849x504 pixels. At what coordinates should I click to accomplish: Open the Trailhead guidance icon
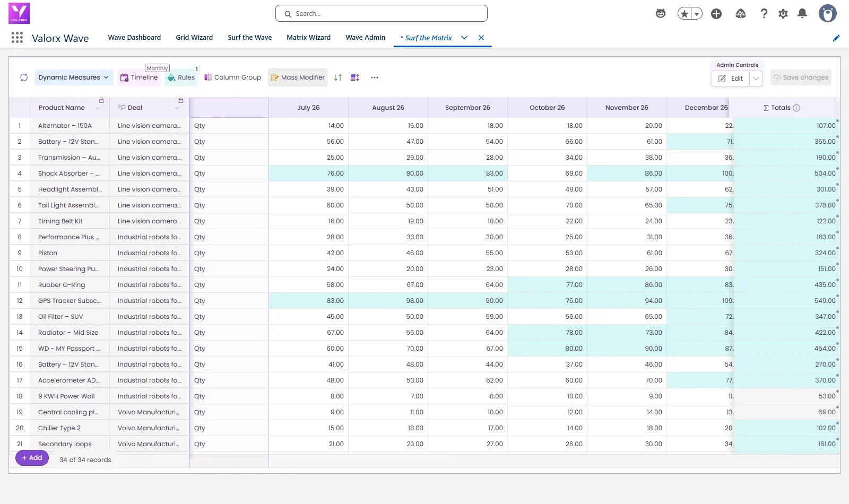click(741, 14)
